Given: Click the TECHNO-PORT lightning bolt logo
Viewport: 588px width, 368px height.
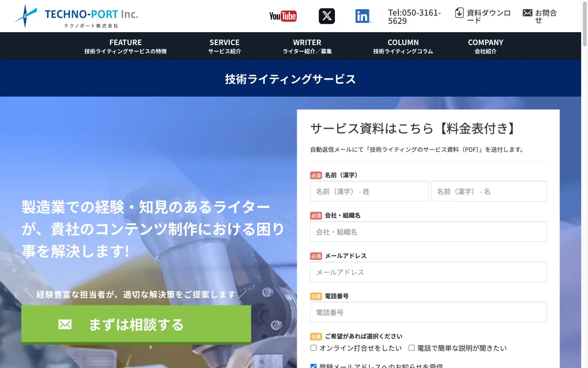Looking at the screenshot, I should [x=25, y=16].
